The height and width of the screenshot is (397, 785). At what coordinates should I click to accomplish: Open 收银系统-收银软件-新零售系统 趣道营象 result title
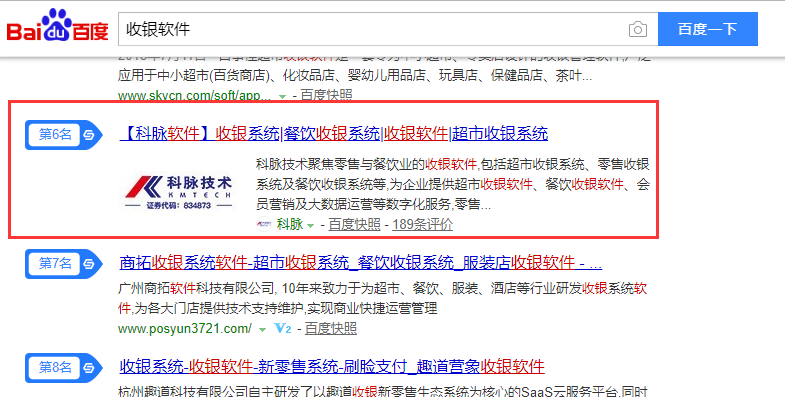tap(332, 366)
